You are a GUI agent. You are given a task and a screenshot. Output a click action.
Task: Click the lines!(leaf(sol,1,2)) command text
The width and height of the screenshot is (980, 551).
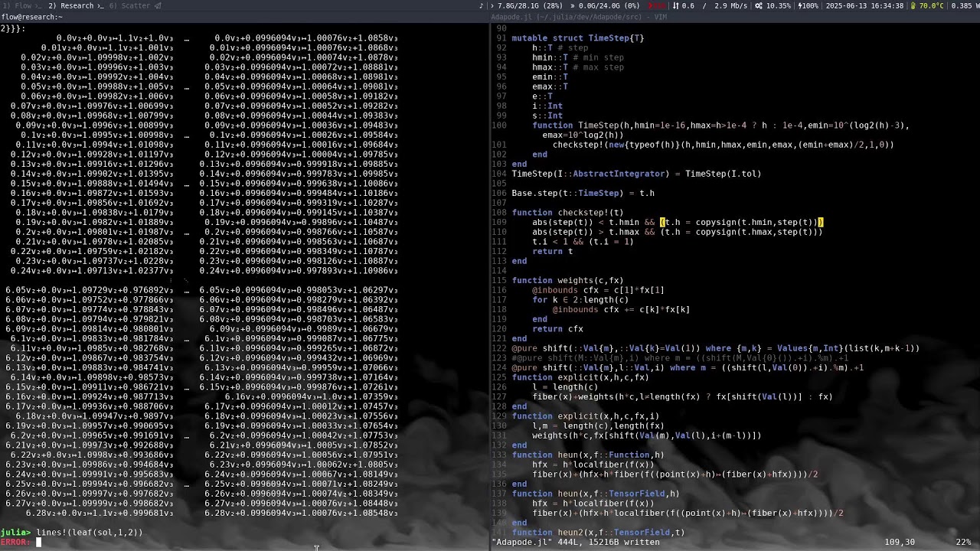pyautogui.click(x=90, y=532)
